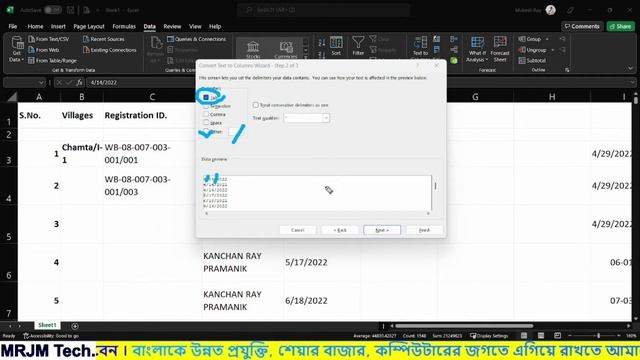640x360 pixels.
Task: Switch to the View tab
Action: 195,26
